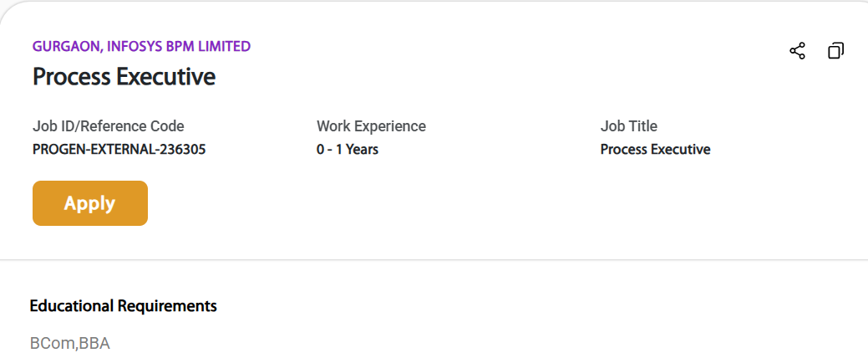This screenshot has width=868, height=358.
Task: Click the share job icon
Action: click(797, 51)
